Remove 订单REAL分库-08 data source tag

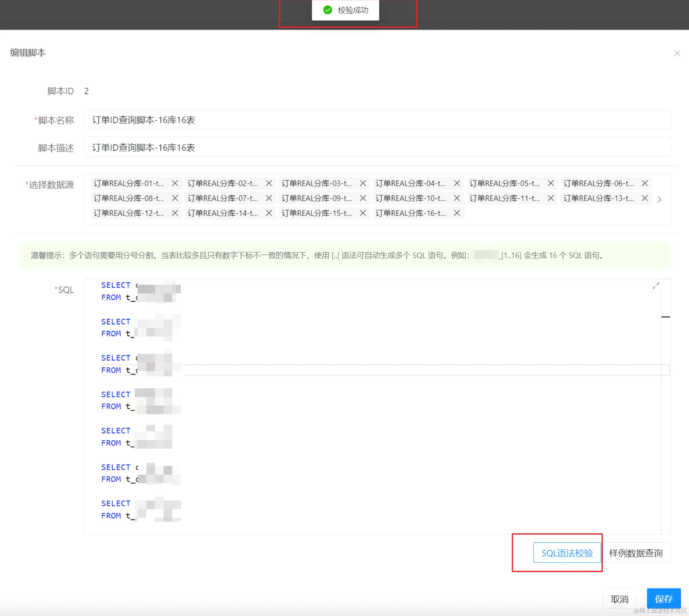(175, 198)
